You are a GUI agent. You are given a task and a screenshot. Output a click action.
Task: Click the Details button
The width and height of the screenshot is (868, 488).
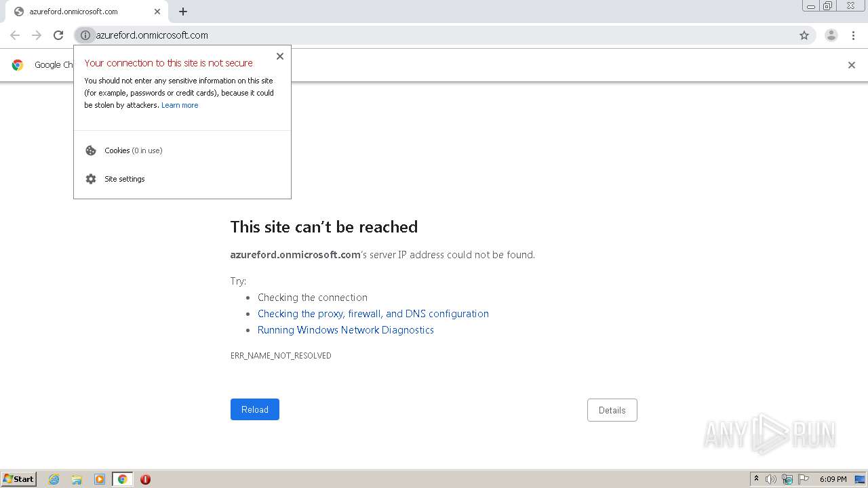click(x=612, y=410)
